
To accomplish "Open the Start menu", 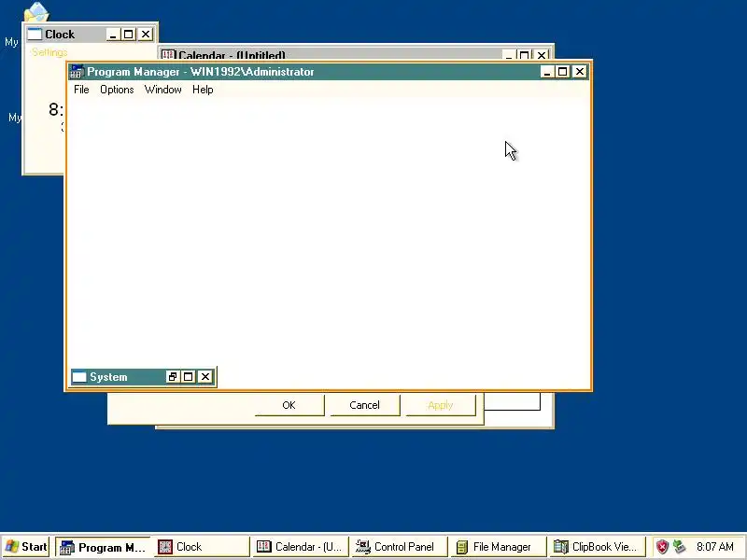I will coord(26,547).
